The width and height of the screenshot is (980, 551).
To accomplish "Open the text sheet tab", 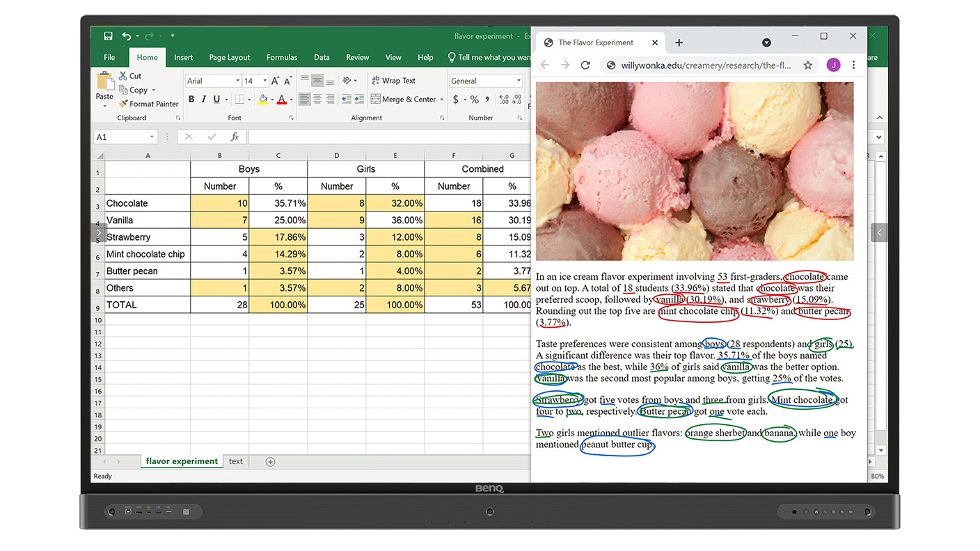I will coord(236,461).
